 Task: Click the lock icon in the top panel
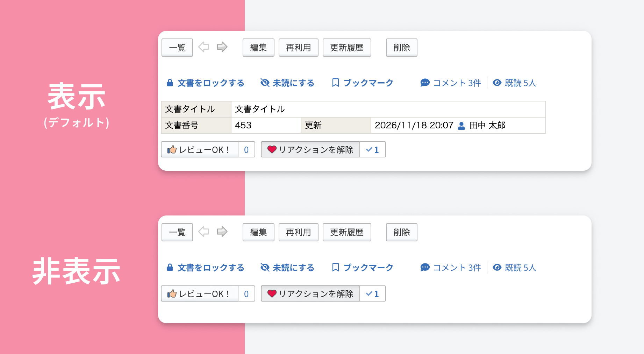pyautogui.click(x=170, y=83)
